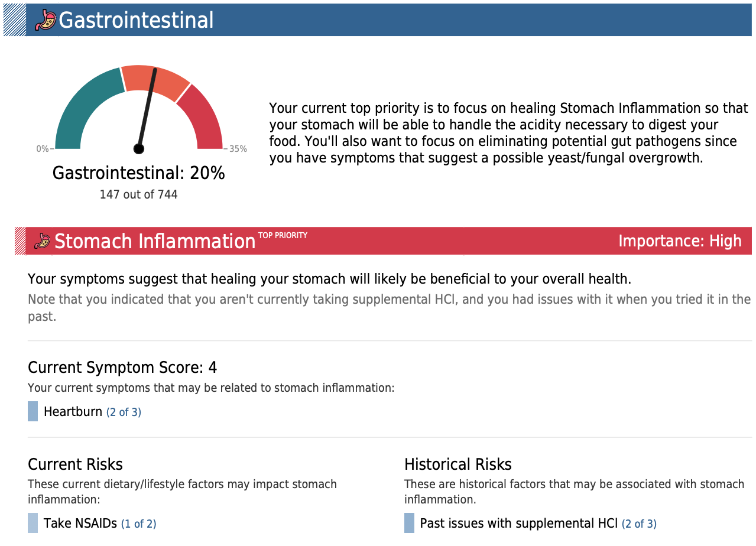Click the "147 out of 744" text
Screen dimensions: 756x546
[139, 194]
